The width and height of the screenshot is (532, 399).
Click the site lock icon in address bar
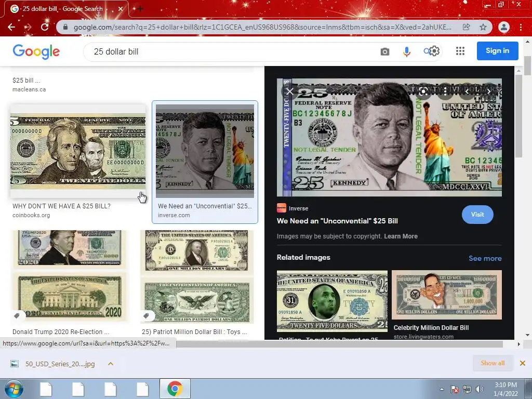coord(65,27)
